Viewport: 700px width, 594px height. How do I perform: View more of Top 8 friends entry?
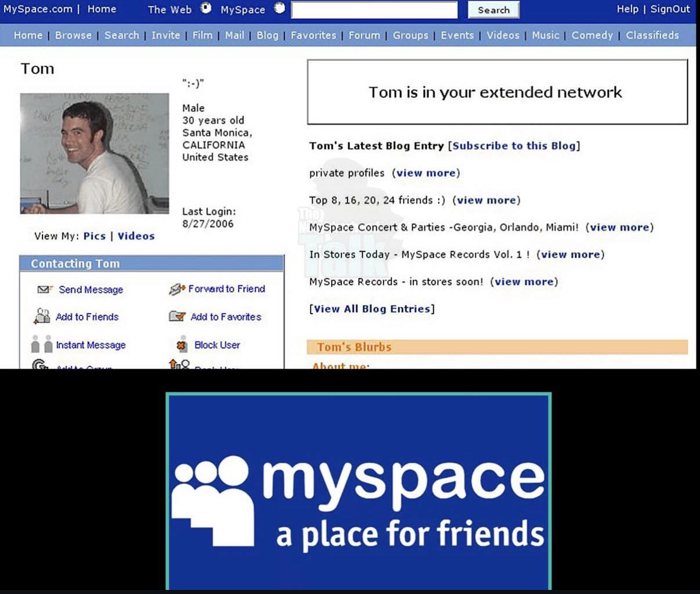(x=486, y=200)
